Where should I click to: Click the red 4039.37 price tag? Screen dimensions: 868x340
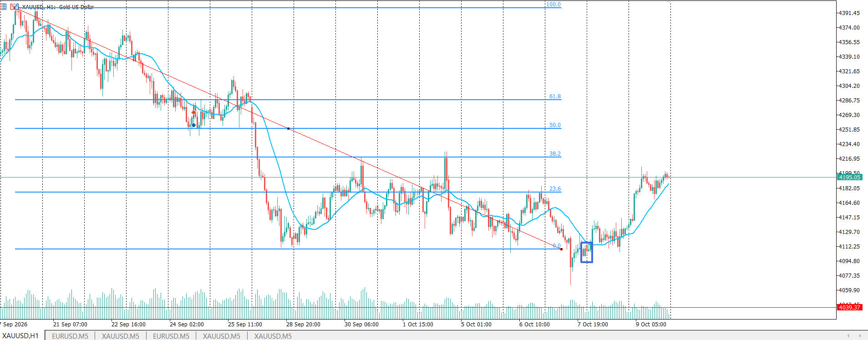coord(849,307)
